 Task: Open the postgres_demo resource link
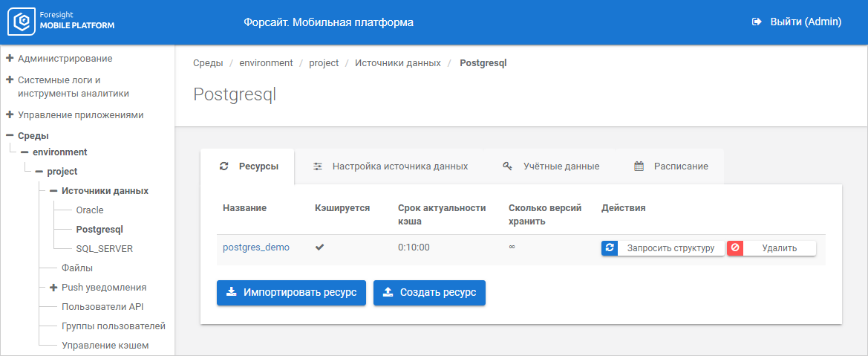256,247
